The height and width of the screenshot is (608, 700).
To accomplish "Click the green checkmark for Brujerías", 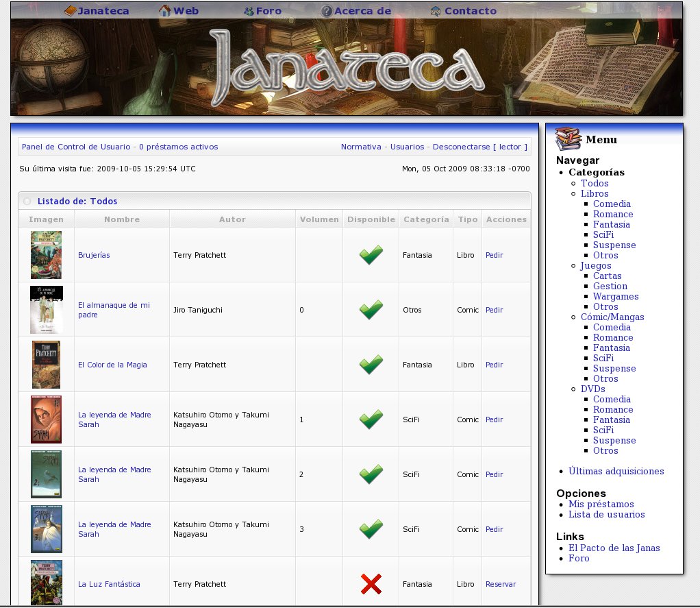I will point(371,255).
